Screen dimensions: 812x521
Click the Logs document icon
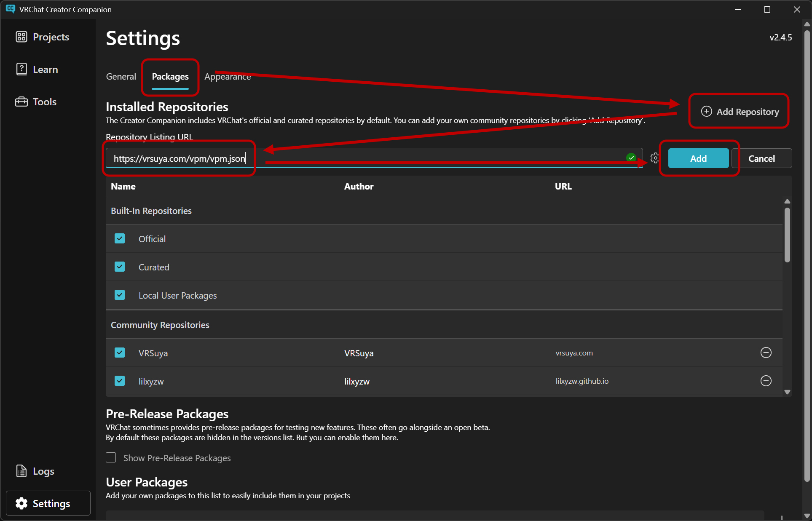coord(21,471)
